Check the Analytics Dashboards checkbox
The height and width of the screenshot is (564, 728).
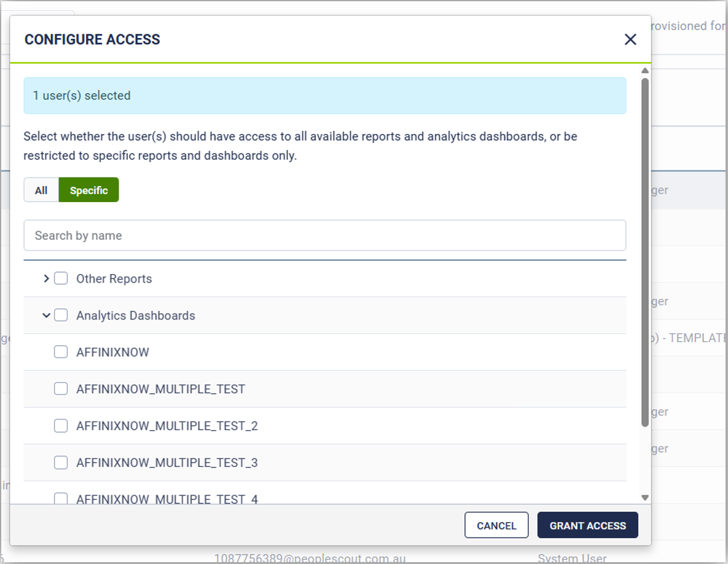click(61, 316)
